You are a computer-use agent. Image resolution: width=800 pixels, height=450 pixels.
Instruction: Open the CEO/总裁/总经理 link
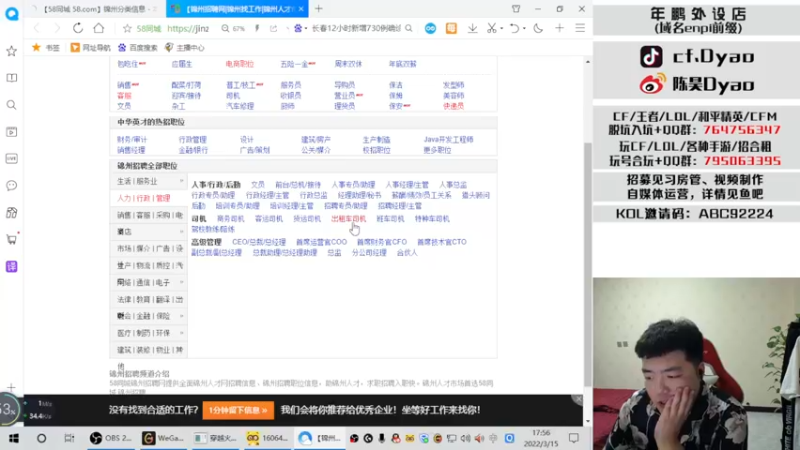pyautogui.click(x=259, y=242)
